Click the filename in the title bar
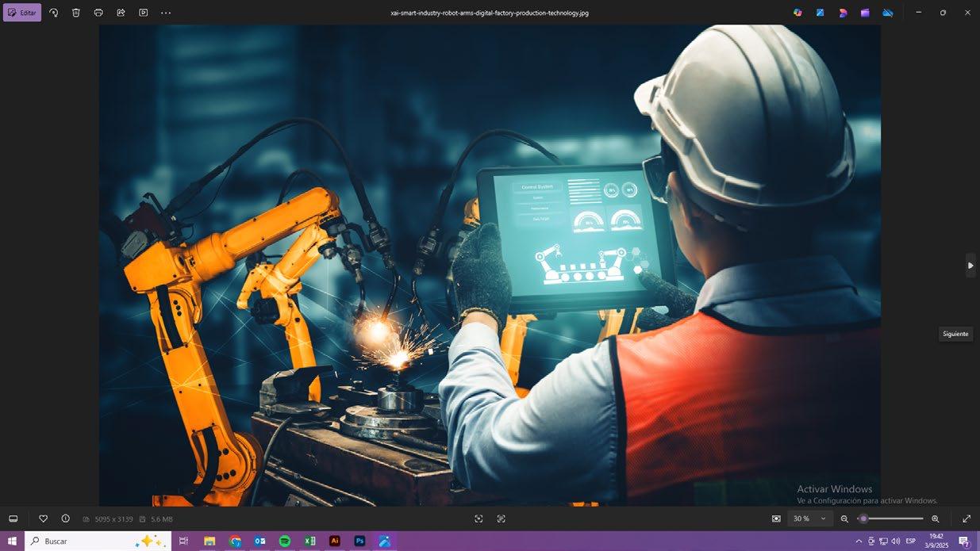980x551 pixels. pos(490,13)
